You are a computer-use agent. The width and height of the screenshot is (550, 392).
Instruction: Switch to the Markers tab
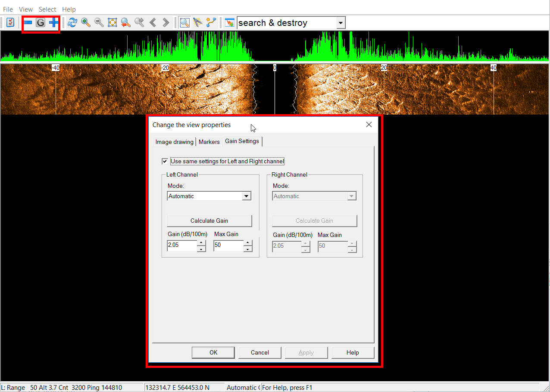pos(209,142)
